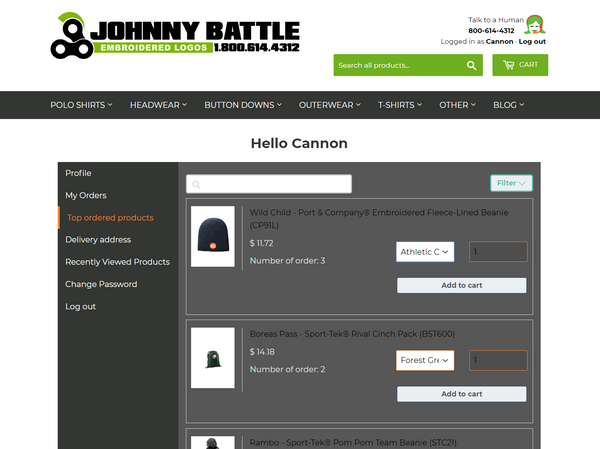Click the Johnny Battle logo

[x=175, y=36]
